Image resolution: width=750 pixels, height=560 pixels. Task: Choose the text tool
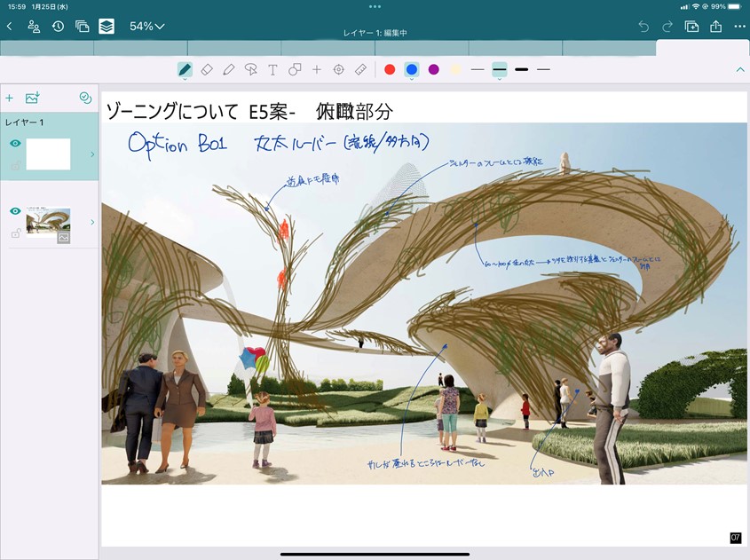click(x=272, y=69)
